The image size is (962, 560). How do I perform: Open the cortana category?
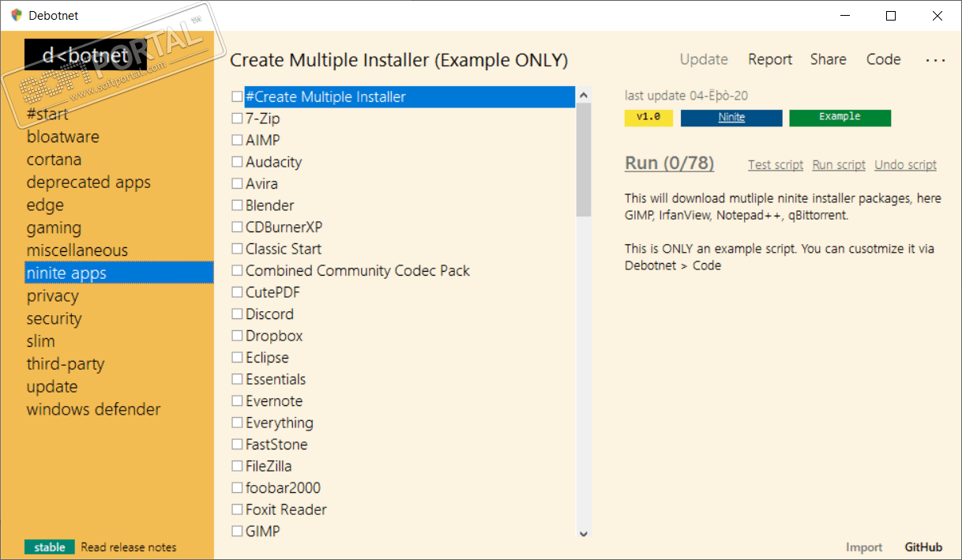(x=54, y=160)
